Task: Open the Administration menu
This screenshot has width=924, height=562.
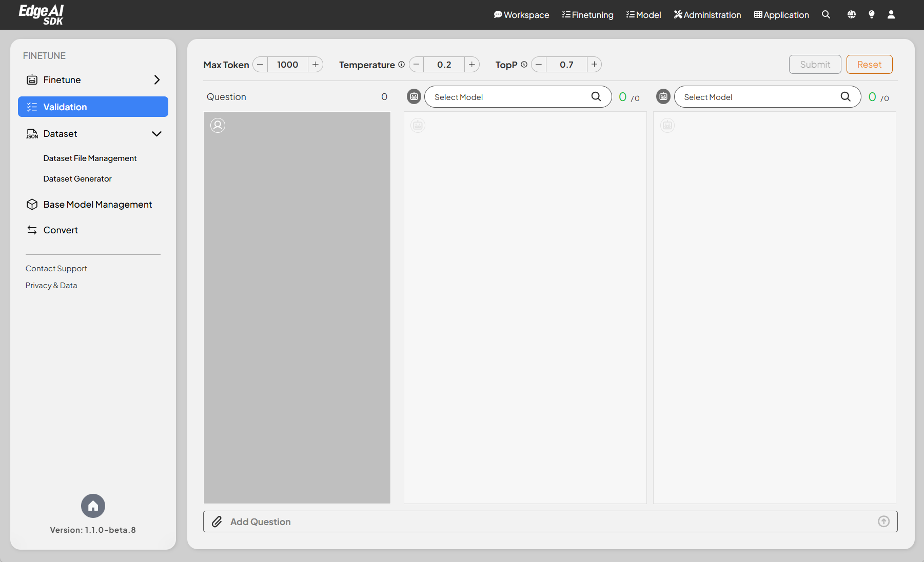Action: pos(707,15)
